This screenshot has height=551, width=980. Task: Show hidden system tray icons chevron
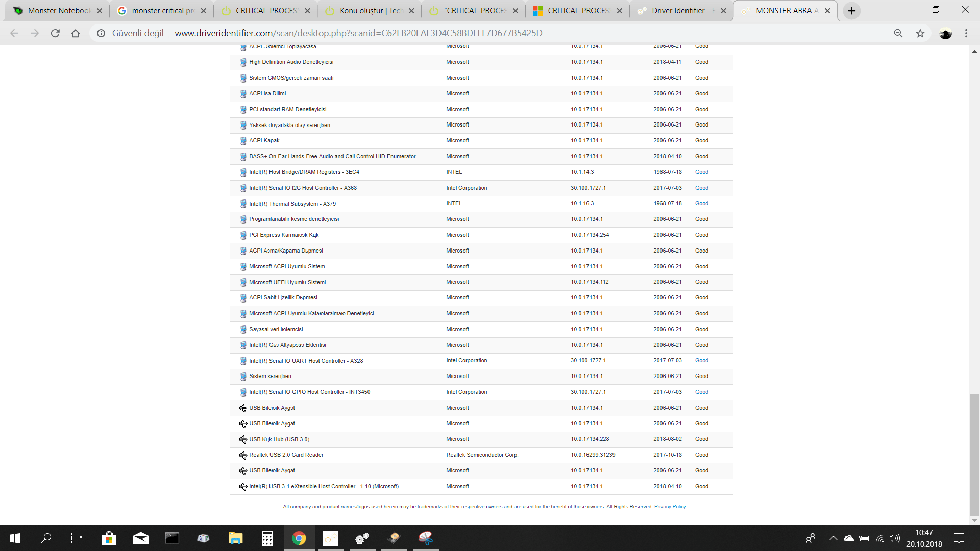833,538
